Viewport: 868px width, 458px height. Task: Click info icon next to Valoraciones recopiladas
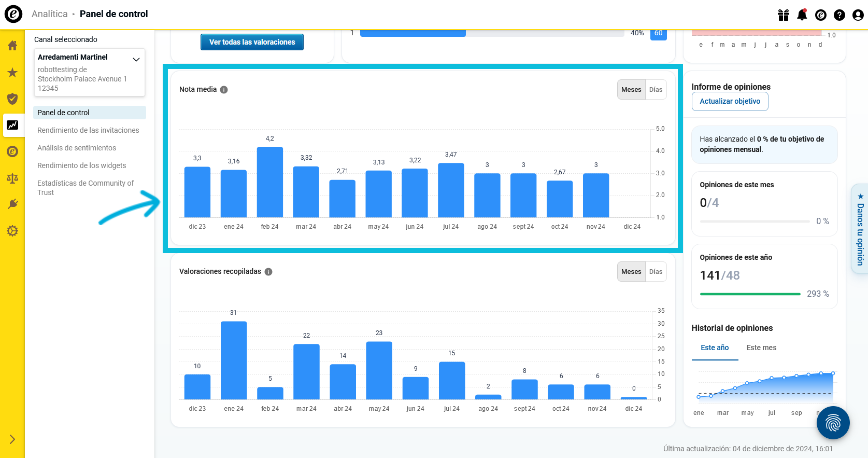coord(268,272)
